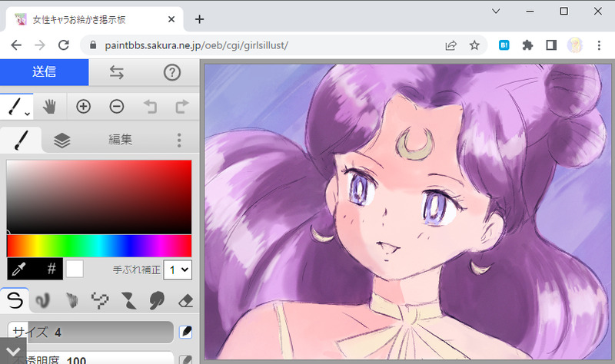Viewport: 615px width, 364px height.
Task: Open the 手ぶれ補正 stabilizer dropdown
Action: [178, 270]
